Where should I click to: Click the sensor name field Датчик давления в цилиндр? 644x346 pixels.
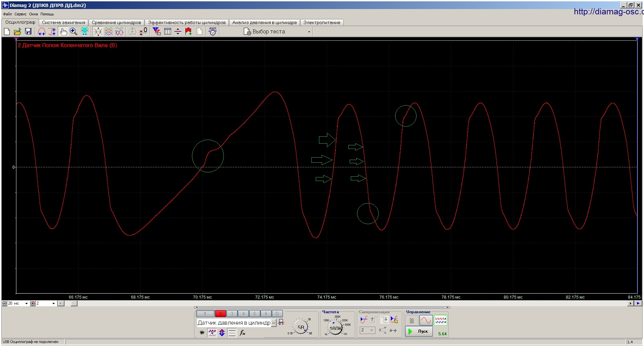click(x=234, y=323)
